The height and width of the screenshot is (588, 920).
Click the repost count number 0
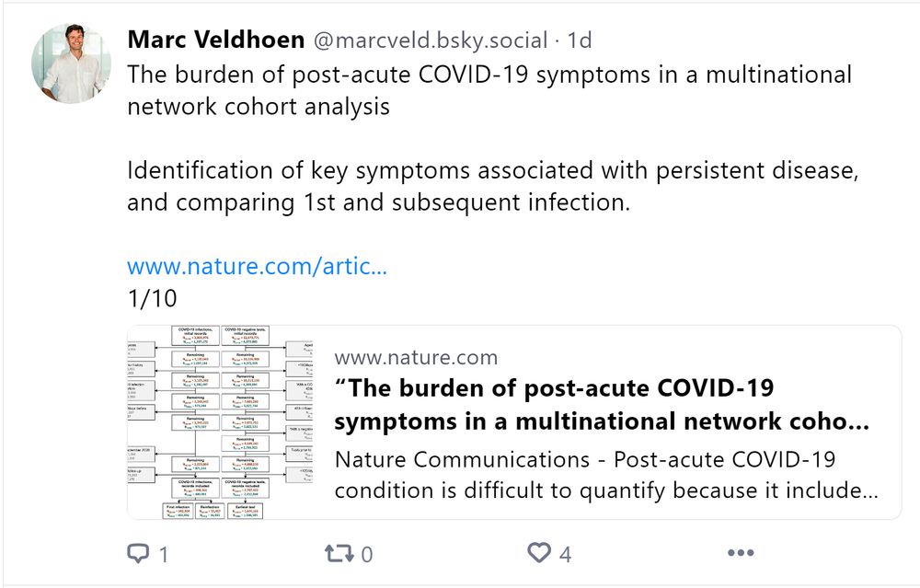[x=367, y=554]
